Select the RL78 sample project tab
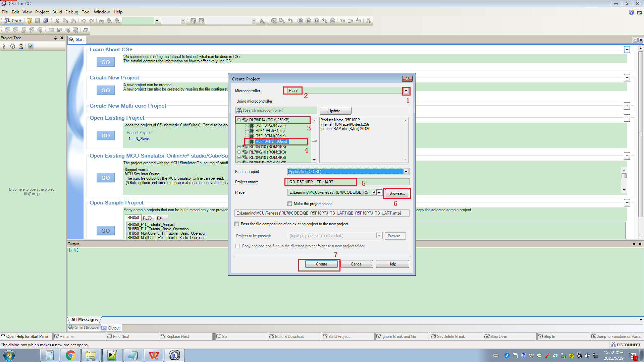The image size is (644, 362). coord(147,218)
